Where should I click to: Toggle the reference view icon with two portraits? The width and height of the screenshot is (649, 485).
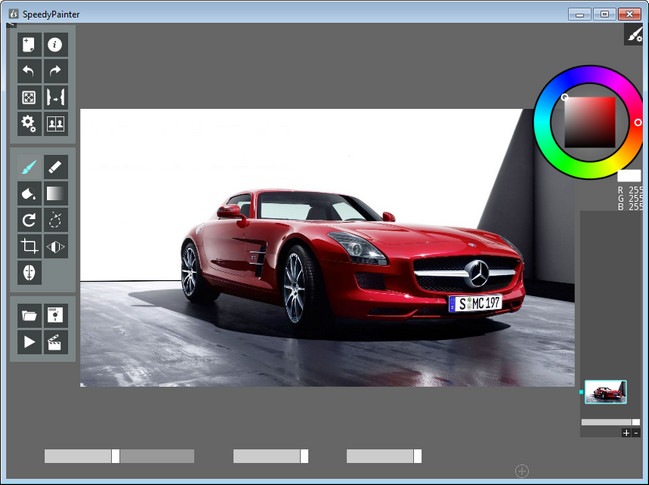tap(56, 123)
